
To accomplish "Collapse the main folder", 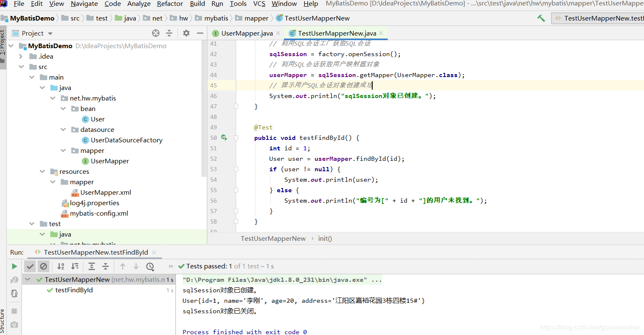I will point(32,77).
